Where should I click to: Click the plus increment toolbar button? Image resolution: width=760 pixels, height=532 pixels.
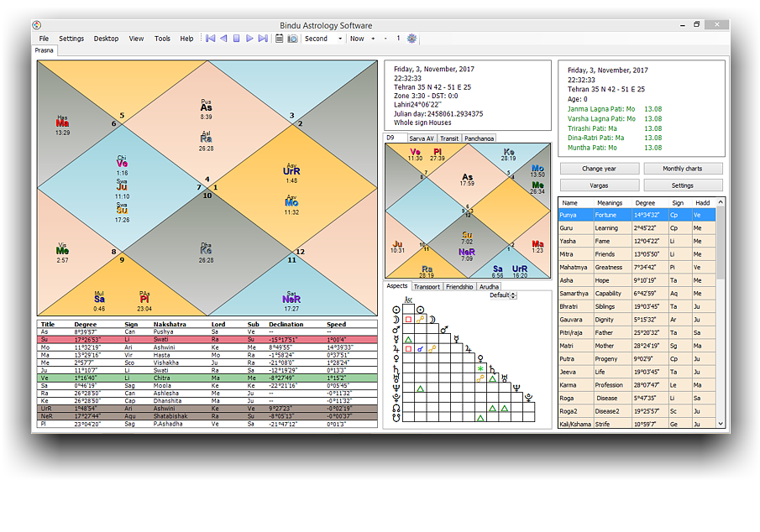(x=373, y=39)
